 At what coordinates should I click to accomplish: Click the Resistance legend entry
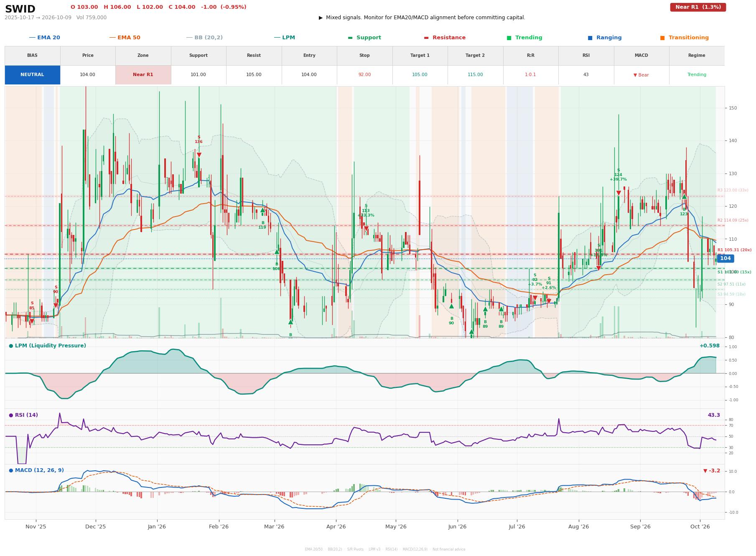coord(445,38)
